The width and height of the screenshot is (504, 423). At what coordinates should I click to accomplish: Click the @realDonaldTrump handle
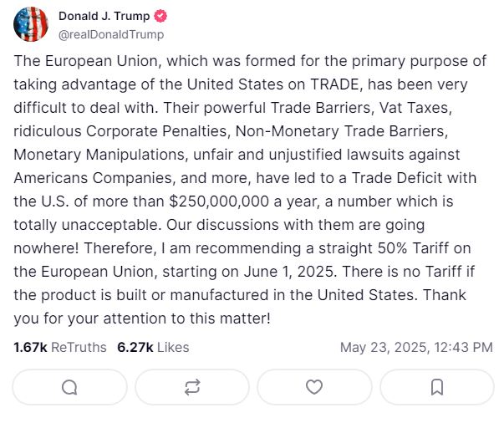[x=111, y=34]
